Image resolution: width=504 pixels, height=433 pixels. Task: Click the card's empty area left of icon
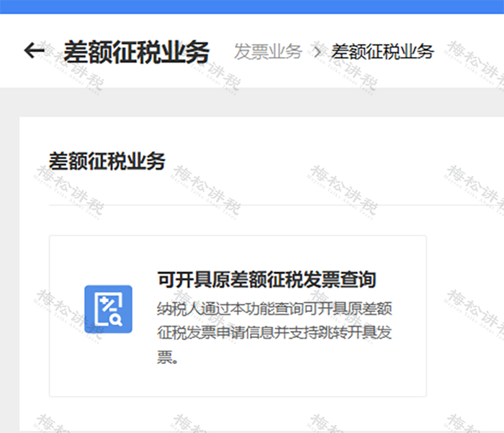(66, 316)
